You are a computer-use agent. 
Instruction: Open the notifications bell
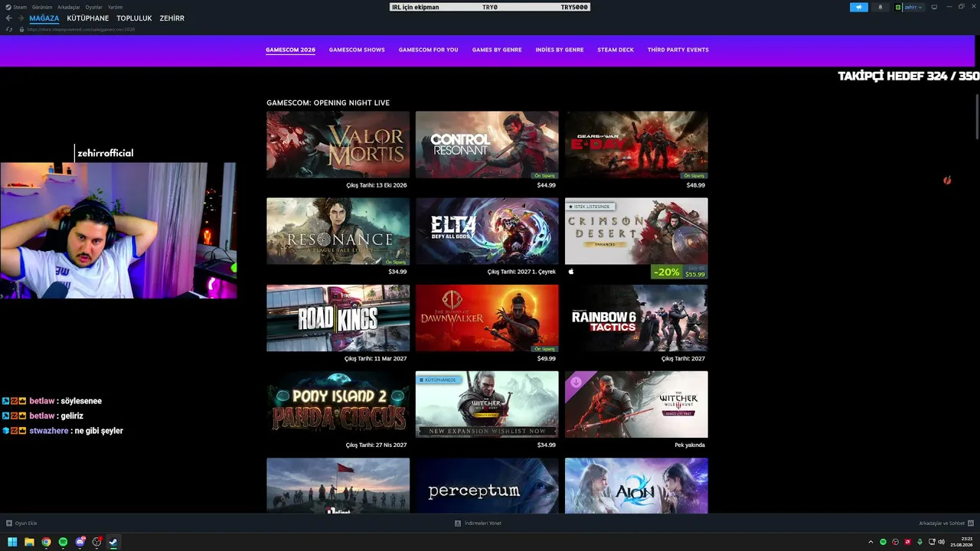tap(880, 7)
